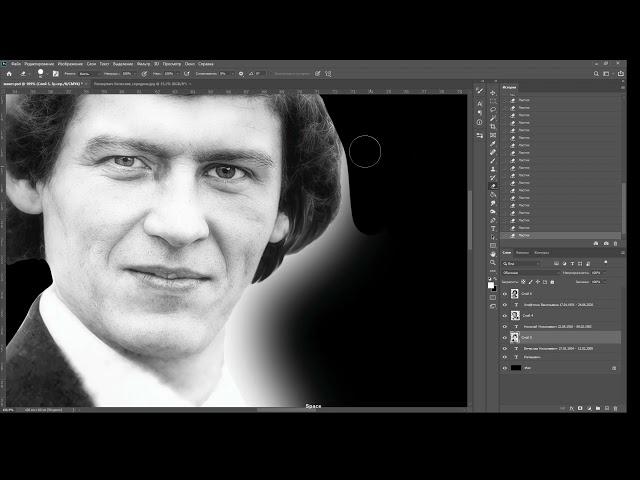Select the Eyedropper tool
The image size is (640, 480).
click(493, 144)
